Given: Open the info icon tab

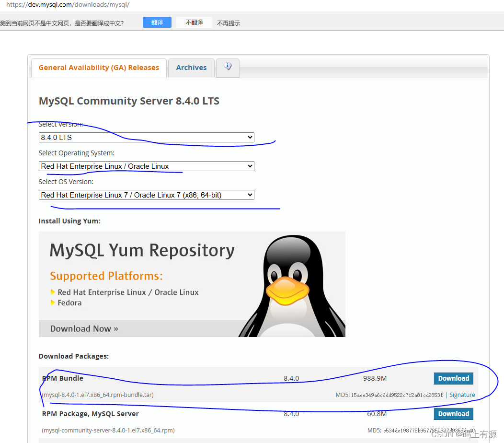Looking at the screenshot, I should coord(228,68).
